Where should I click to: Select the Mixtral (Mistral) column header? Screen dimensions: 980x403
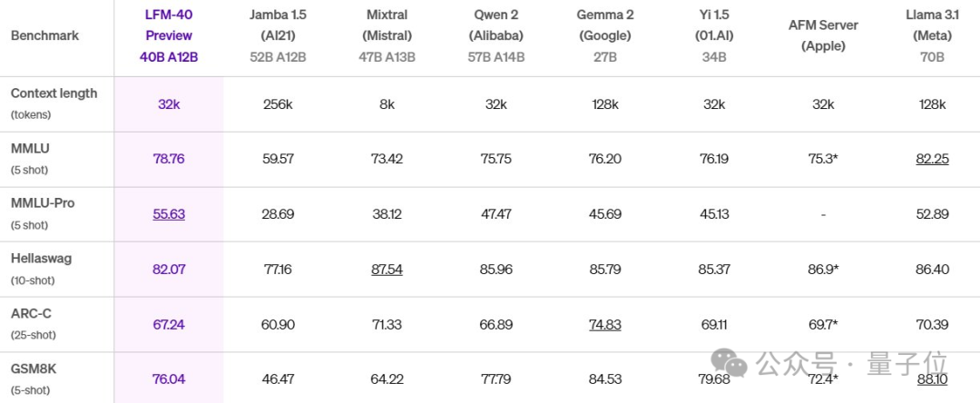387,25
